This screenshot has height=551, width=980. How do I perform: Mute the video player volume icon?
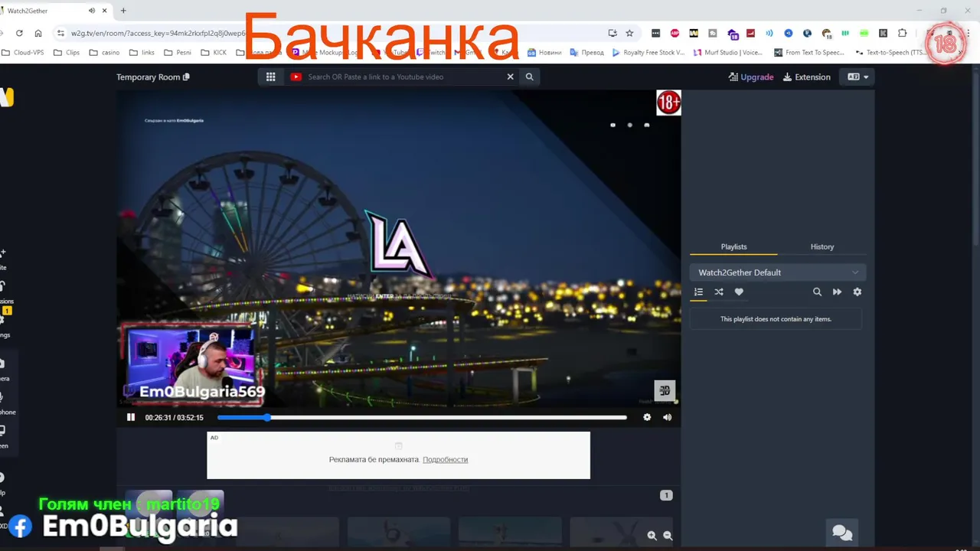click(667, 417)
